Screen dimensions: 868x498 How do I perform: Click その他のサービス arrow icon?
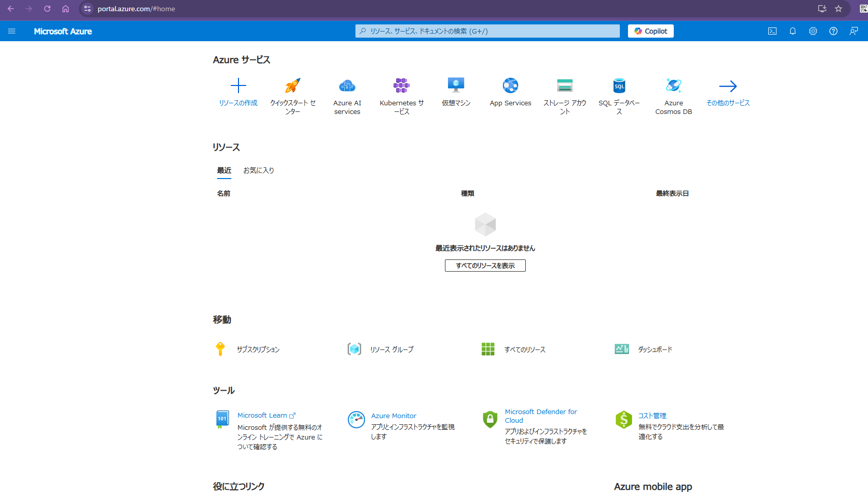pyautogui.click(x=728, y=86)
